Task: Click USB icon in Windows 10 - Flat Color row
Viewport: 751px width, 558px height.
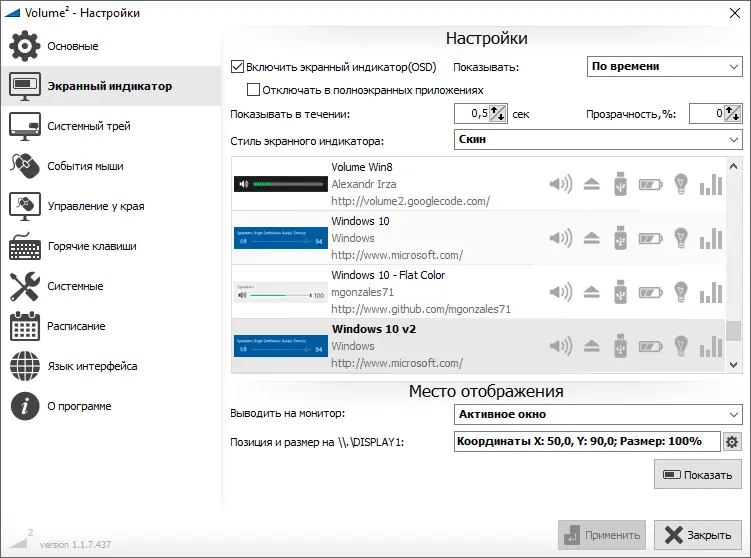Action: point(620,292)
